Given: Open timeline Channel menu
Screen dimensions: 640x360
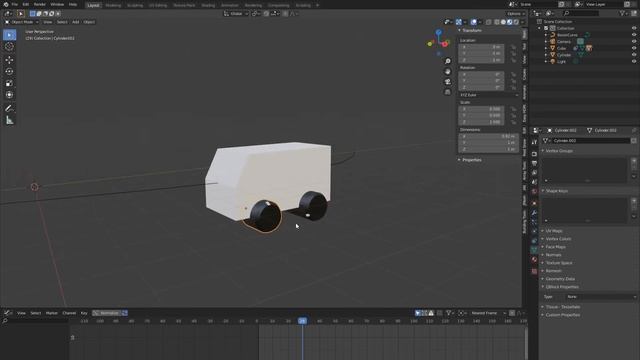Looking at the screenshot, I should point(69,313).
